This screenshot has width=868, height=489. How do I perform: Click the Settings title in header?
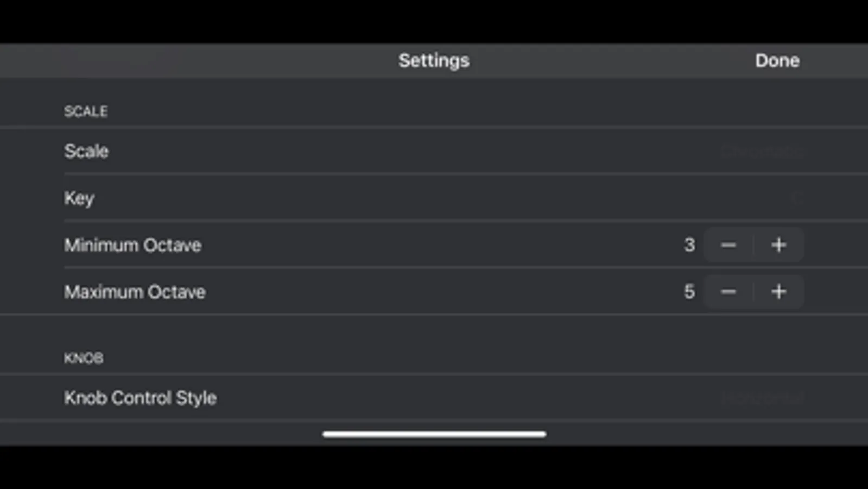pyautogui.click(x=434, y=60)
